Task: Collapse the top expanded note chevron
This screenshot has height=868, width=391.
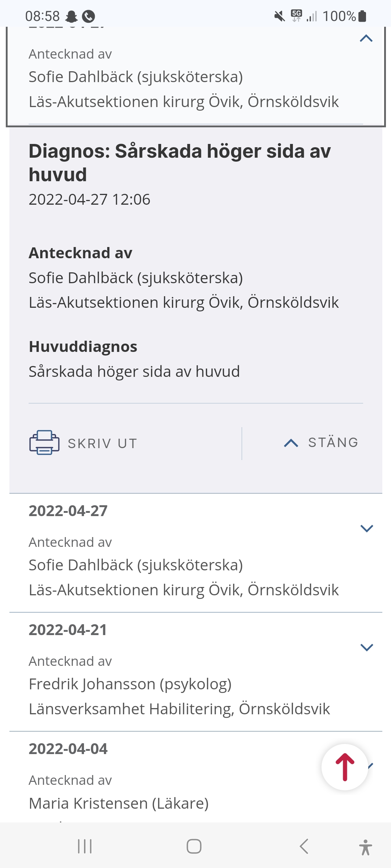Action: (x=366, y=38)
